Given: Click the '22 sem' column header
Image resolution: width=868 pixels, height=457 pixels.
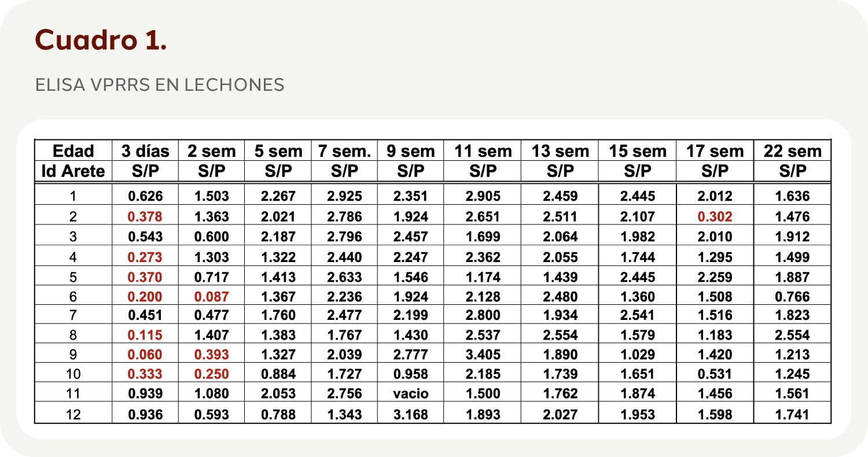Looking at the screenshot, I should pyautogui.click(x=792, y=152).
